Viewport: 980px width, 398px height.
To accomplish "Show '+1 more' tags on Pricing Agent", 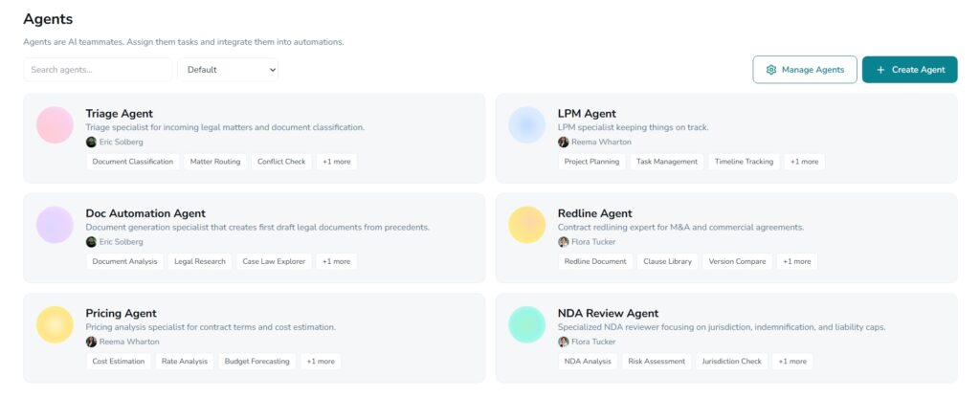I will point(320,362).
